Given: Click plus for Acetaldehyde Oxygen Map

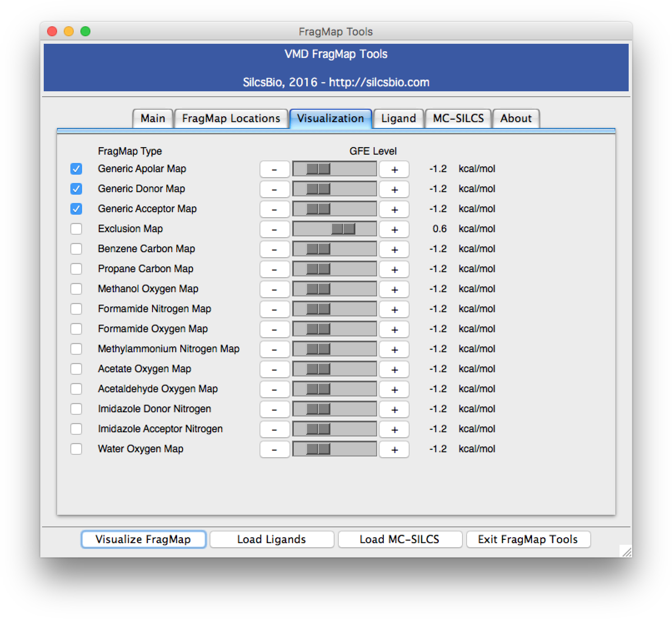Looking at the screenshot, I should [394, 389].
